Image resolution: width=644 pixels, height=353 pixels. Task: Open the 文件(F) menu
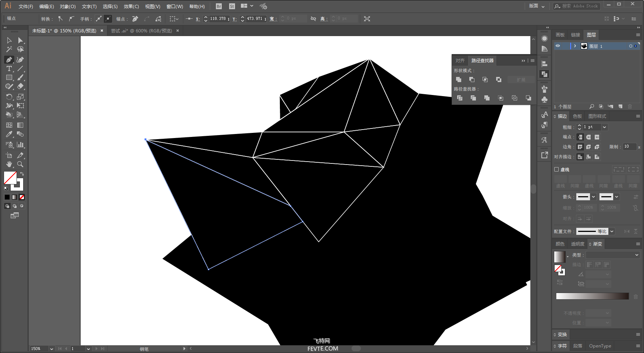point(26,7)
